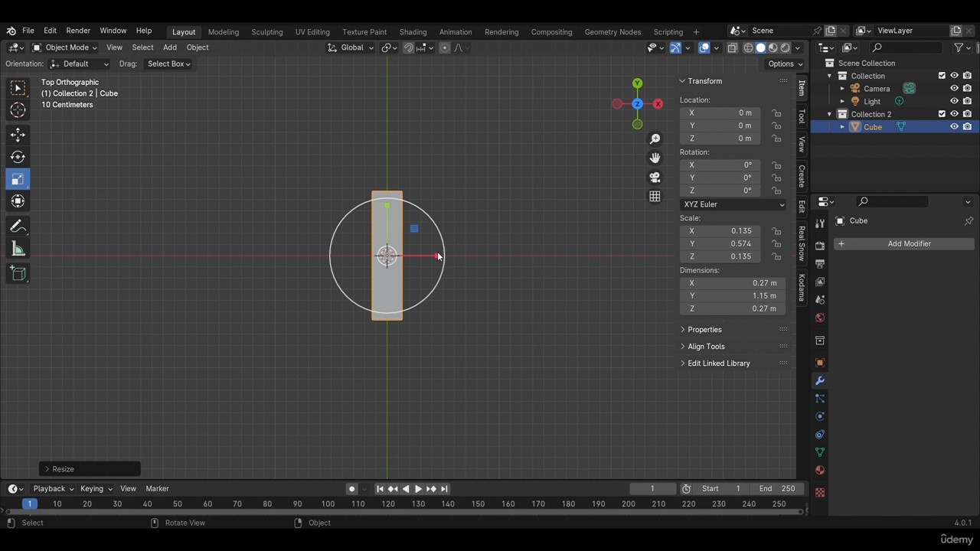980x551 pixels.
Task: Click the zoom magnifier viewport icon
Action: [x=655, y=139]
